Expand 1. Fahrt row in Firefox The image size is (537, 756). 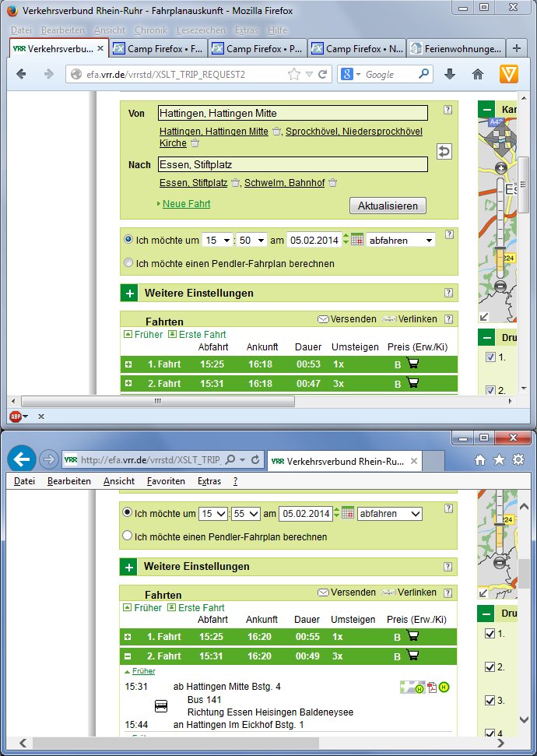(x=128, y=364)
